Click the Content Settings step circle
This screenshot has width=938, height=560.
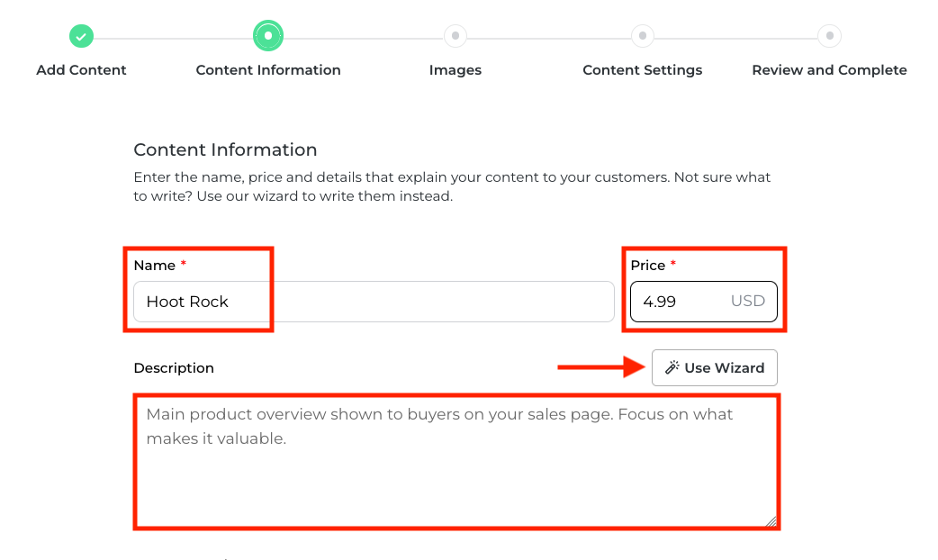(x=642, y=36)
